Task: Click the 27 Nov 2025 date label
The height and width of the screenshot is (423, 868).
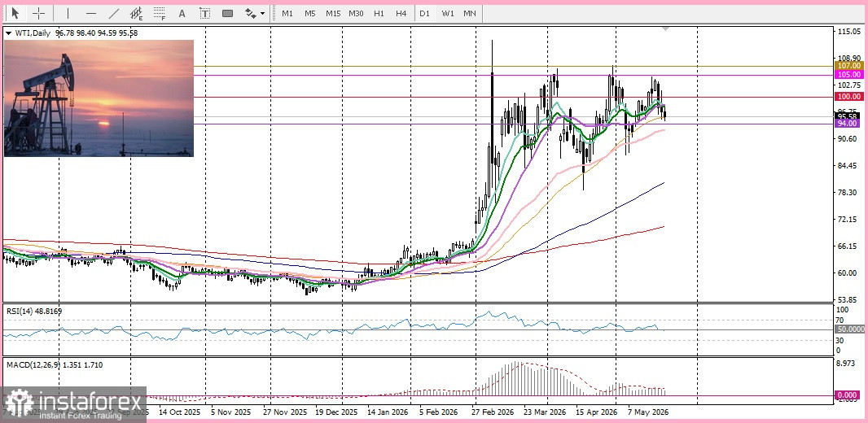Action: click(x=284, y=412)
